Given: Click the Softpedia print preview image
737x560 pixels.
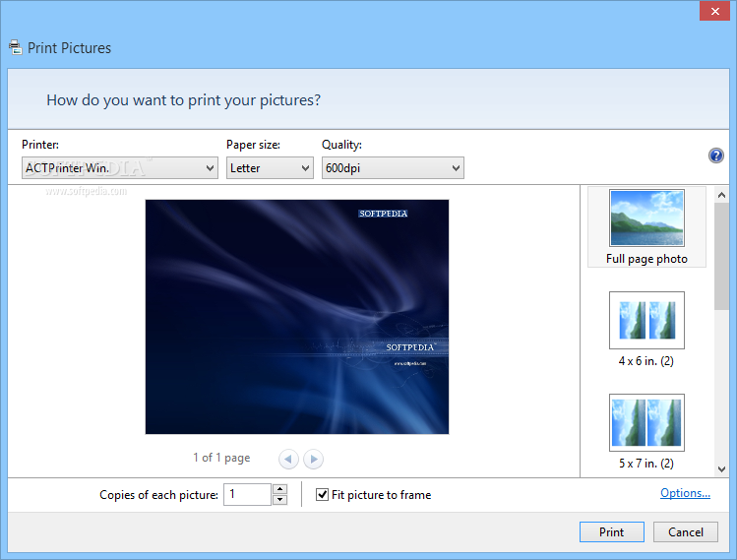Looking at the screenshot, I should [x=297, y=317].
